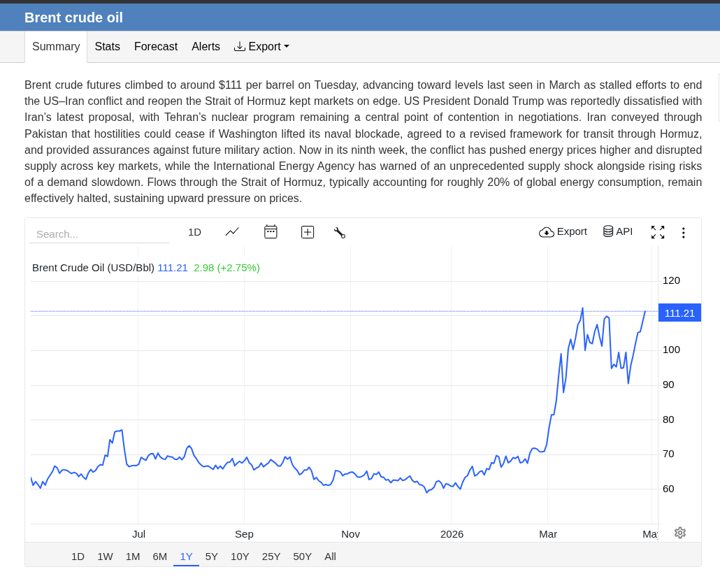Click the 2026 x-axis label
Screen dimensions: 720x588
(x=452, y=534)
